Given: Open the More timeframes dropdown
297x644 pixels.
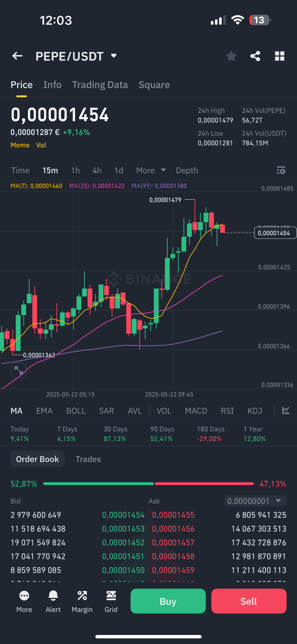Looking at the screenshot, I should pyautogui.click(x=151, y=170).
